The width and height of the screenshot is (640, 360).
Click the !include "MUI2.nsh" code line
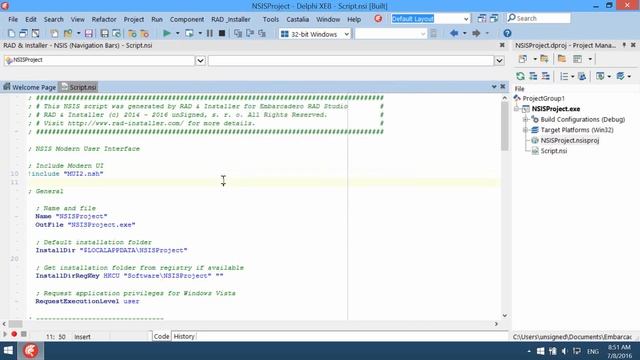66,173
